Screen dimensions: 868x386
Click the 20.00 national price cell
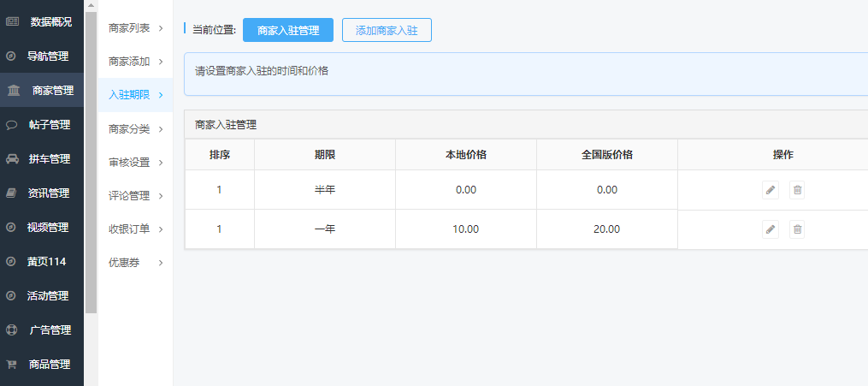(607, 229)
